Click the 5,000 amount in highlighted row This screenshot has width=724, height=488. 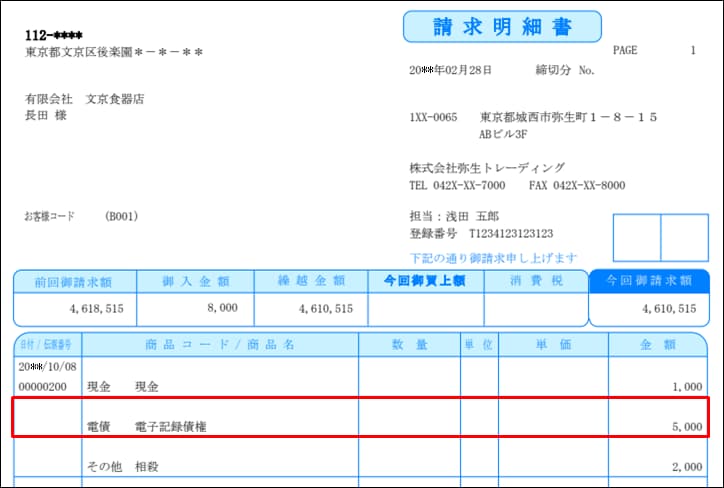pos(686,427)
